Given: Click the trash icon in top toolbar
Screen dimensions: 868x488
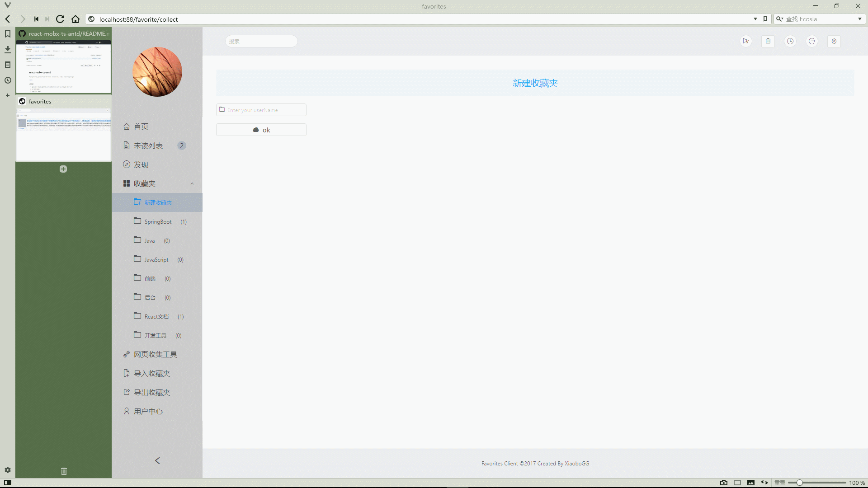Looking at the screenshot, I should (768, 41).
